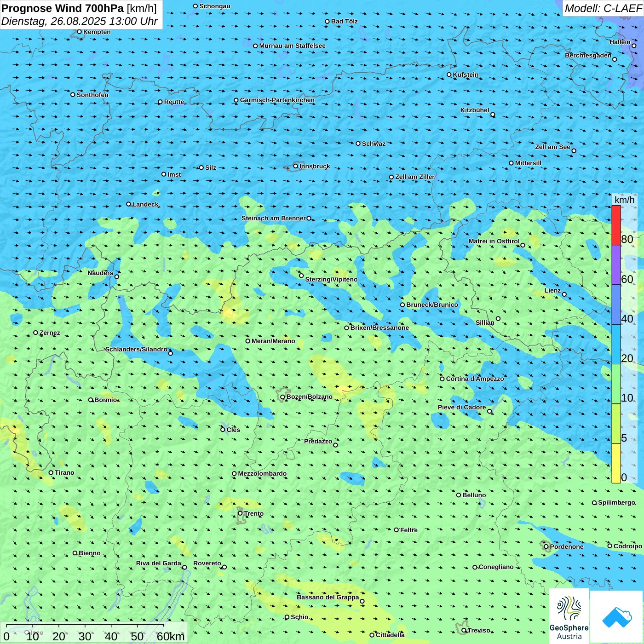Click the Bozen/Bolzano city marker
This screenshot has height=644, width=644.
pos(283,397)
